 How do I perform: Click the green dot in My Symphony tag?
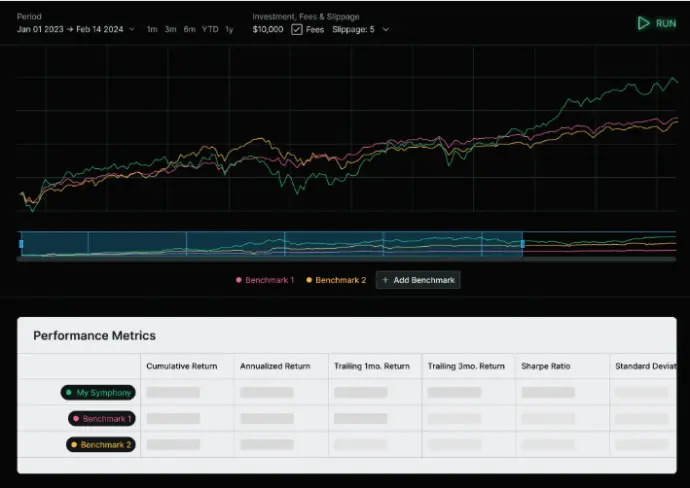[70, 393]
